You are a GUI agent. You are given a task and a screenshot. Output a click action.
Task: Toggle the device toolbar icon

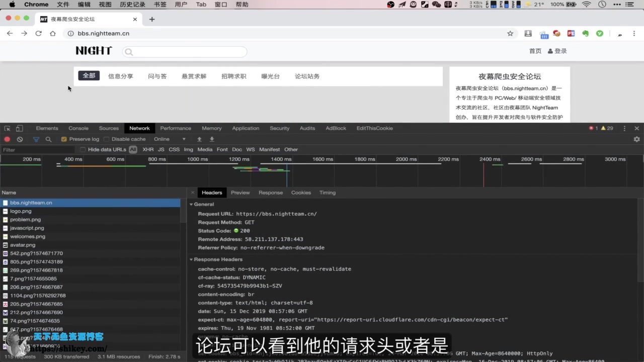click(19, 129)
